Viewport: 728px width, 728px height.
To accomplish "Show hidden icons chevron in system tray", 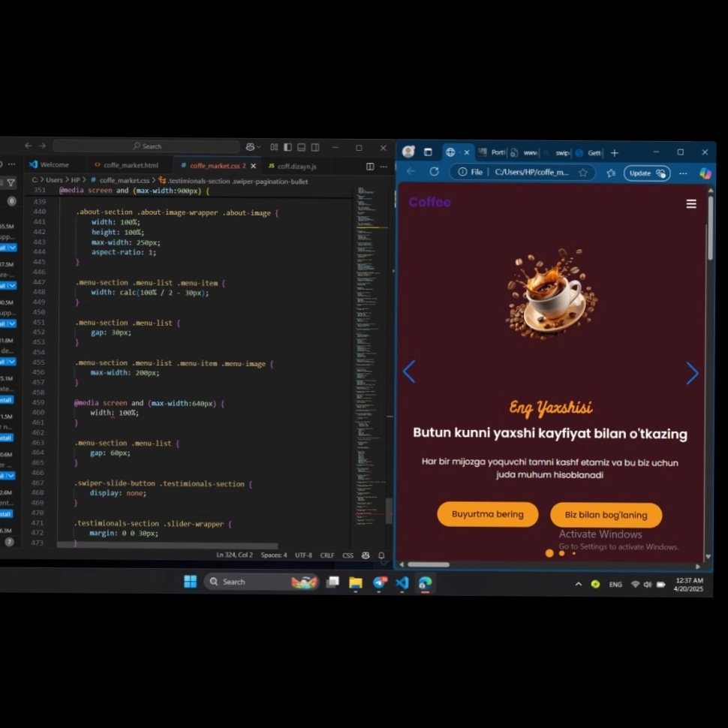I will 578,584.
